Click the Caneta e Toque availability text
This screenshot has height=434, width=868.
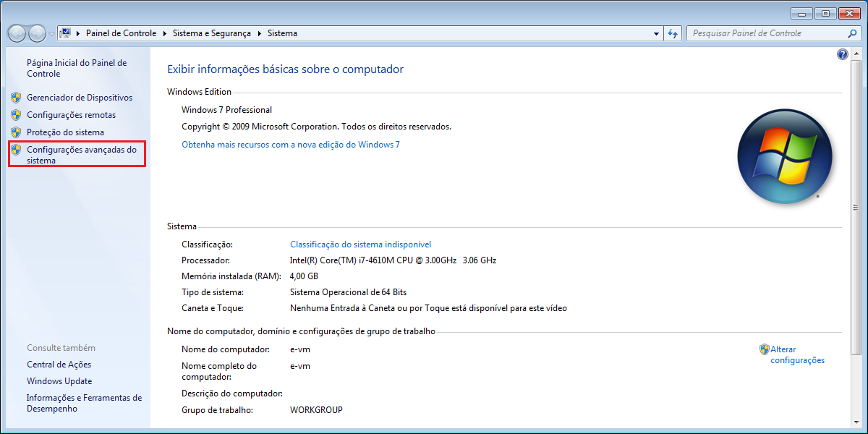coord(428,308)
